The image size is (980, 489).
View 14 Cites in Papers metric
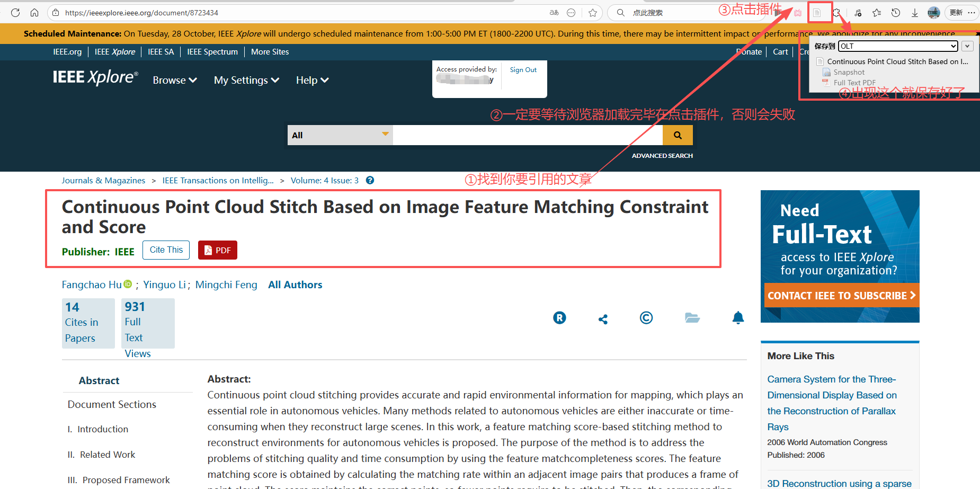point(88,323)
